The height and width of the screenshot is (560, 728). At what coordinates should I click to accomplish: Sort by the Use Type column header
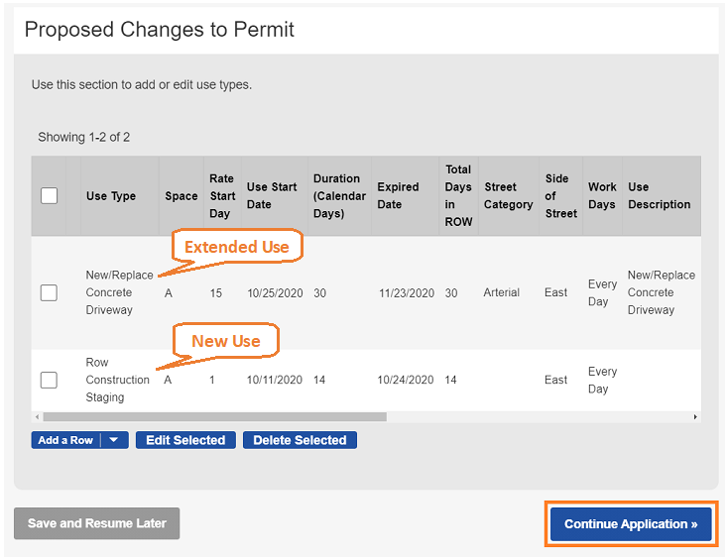[111, 196]
